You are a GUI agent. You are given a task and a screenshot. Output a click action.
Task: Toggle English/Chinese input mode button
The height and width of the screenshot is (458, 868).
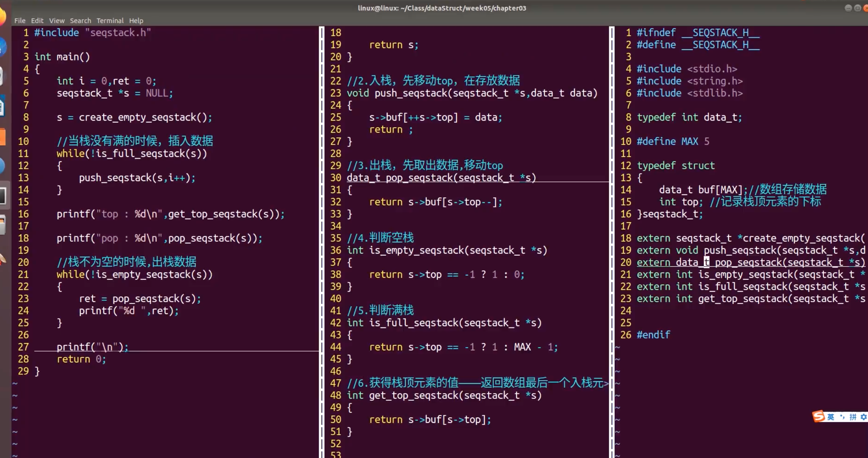point(831,417)
